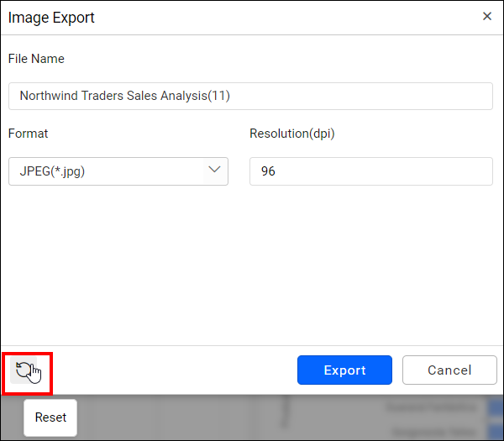Click the selected JPEG(*.jpg) format text
This screenshot has width=504, height=441.
pos(52,171)
